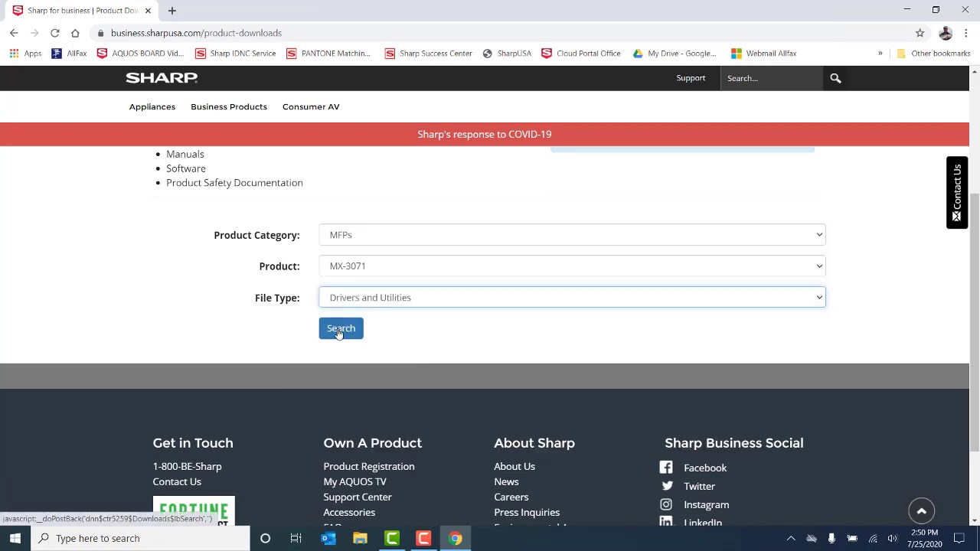Click the taskbar search box
Screen dimensions: 980x551
142,538
